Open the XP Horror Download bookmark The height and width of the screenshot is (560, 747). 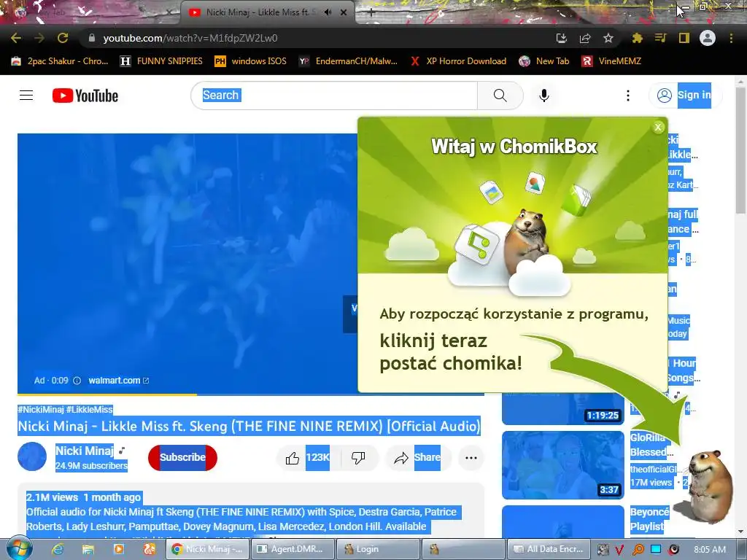[x=458, y=61]
